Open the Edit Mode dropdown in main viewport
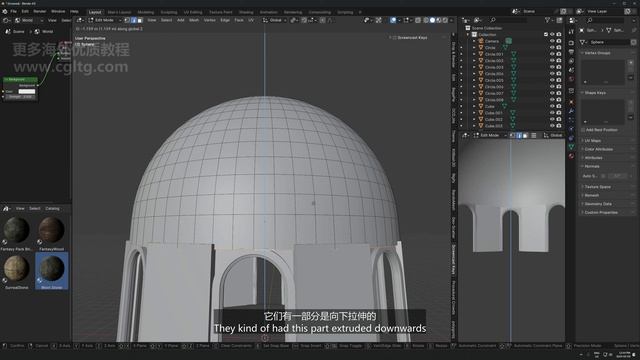 point(105,20)
